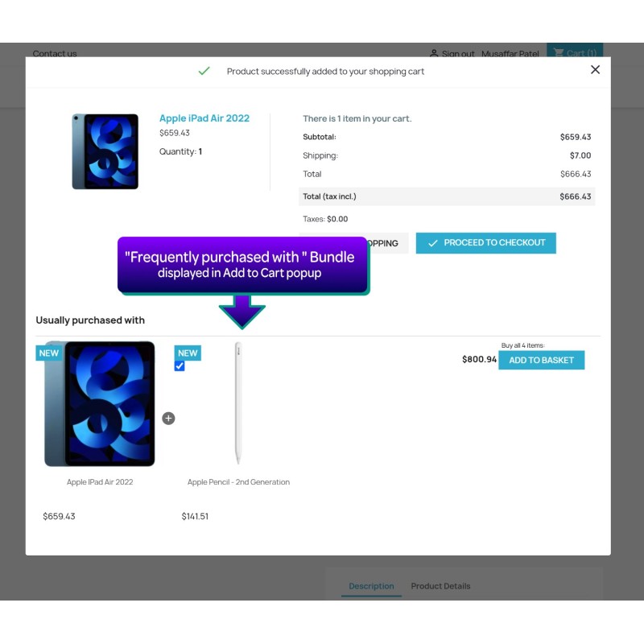
Task: Click the Proceed to Checkout button
Action: point(486,243)
